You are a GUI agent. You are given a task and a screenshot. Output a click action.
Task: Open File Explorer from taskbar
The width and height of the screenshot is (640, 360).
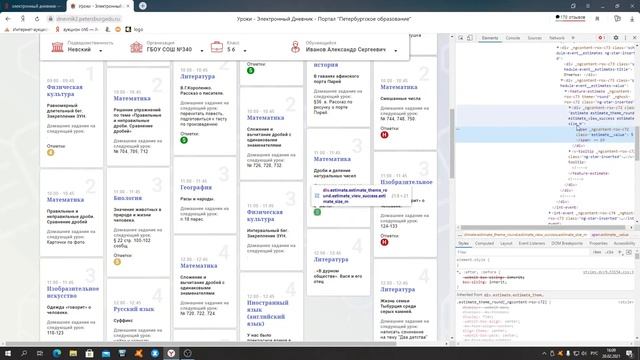tap(73, 353)
